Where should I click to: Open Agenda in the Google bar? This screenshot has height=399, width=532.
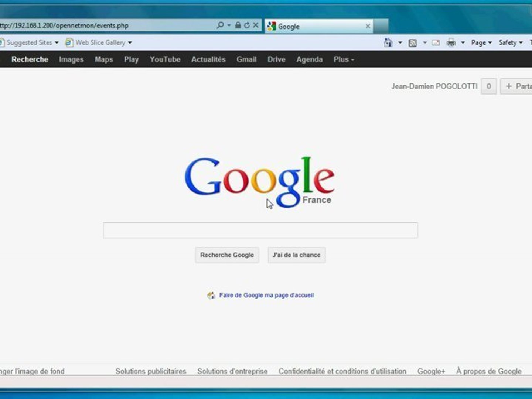(309, 59)
